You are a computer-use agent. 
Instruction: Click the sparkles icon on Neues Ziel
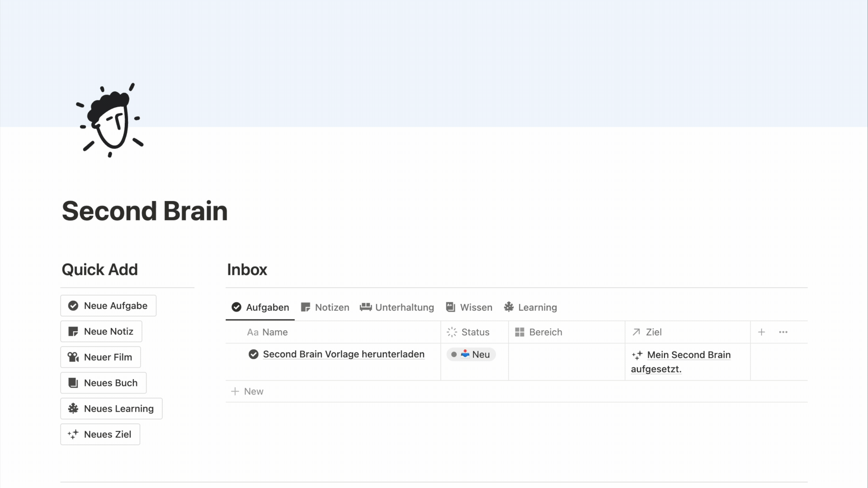click(73, 434)
